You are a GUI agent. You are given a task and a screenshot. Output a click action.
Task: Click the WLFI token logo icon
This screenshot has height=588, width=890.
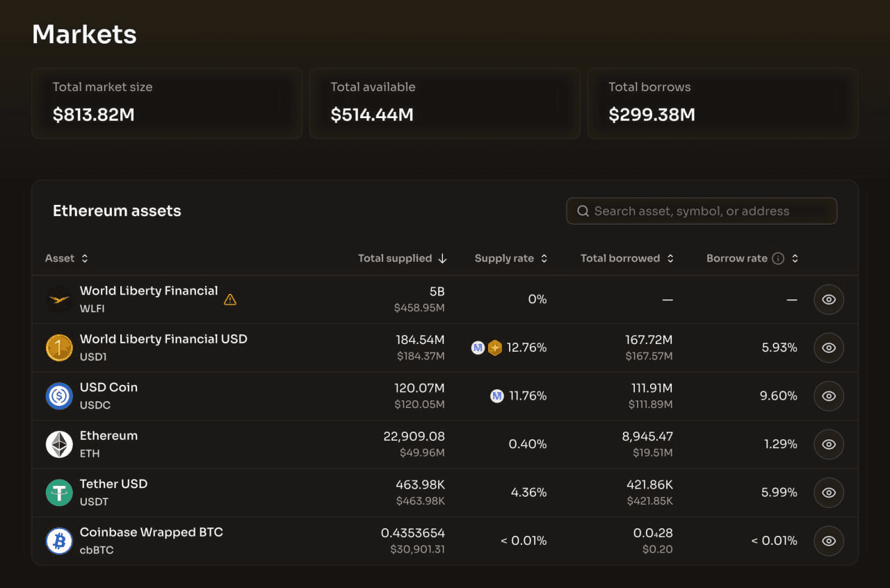(x=59, y=300)
